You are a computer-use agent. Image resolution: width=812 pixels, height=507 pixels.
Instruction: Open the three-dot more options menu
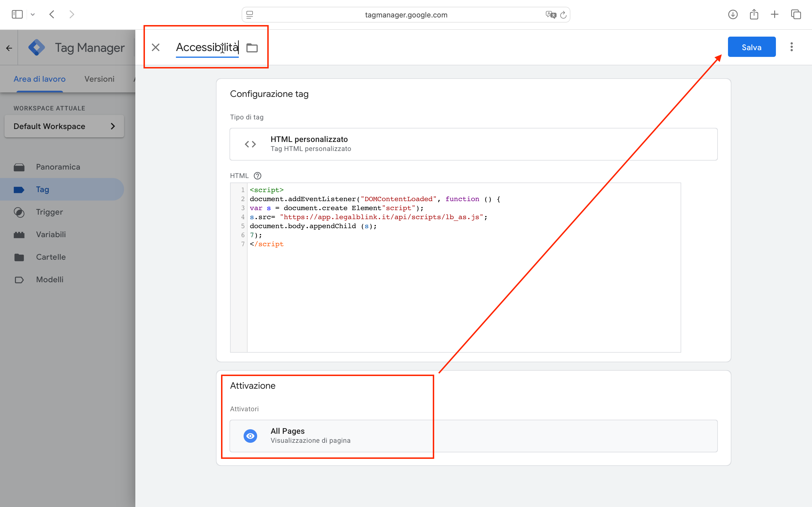(x=791, y=47)
